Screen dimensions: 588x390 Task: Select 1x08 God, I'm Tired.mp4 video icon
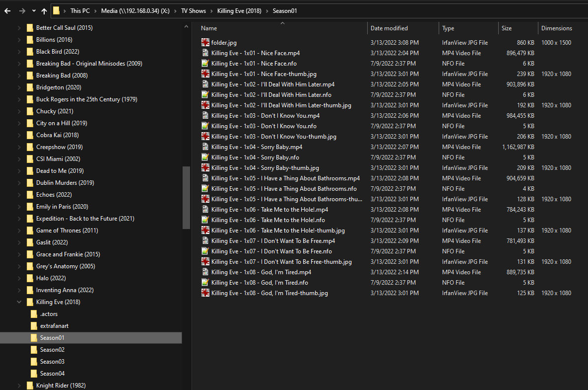coord(205,272)
